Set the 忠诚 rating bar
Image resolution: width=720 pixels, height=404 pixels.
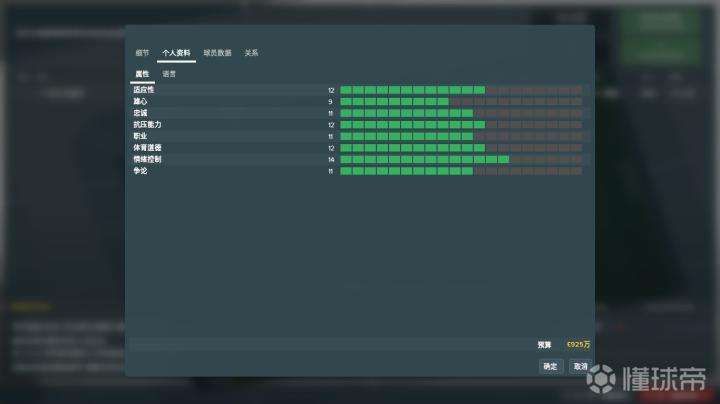pyautogui.click(x=461, y=113)
